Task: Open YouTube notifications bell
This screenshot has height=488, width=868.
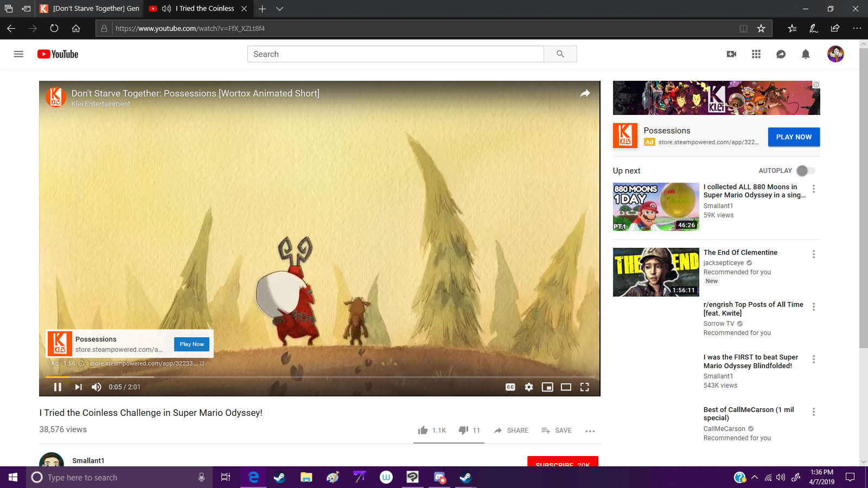Action: tap(806, 54)
